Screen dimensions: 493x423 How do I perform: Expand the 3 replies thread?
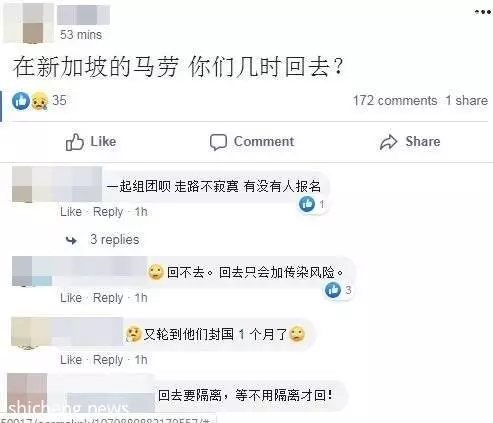click(x=114, y=240)
